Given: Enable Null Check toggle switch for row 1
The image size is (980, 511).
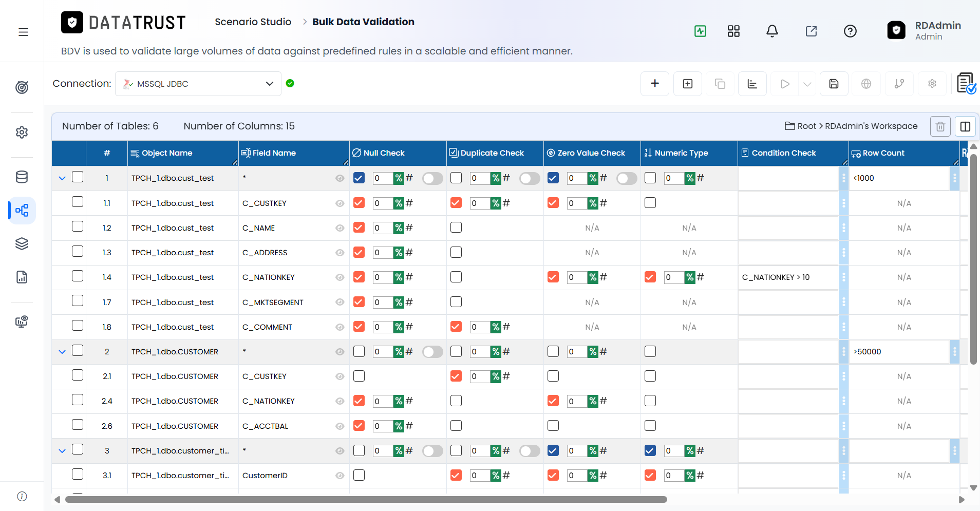Looking at the screenshot, I should pyautogui.click(x=432, y=178).
